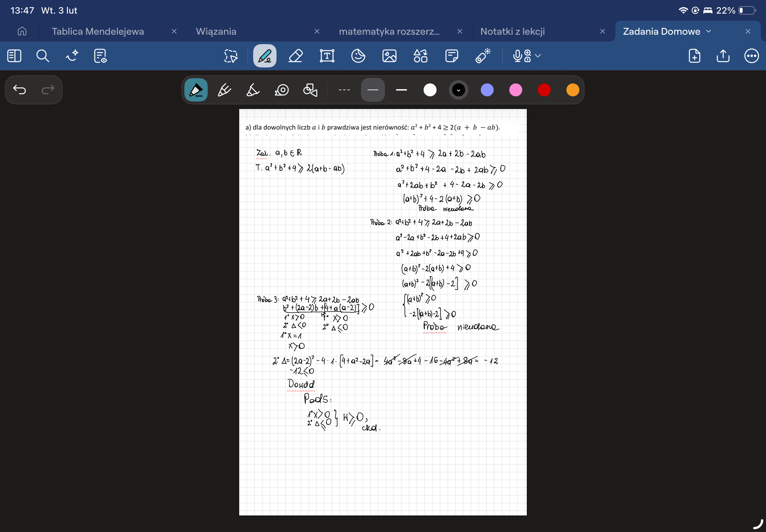Open the Stickers tool
Image resolution: width=766 pixels, height=532 pixels.
pos(358,56)
